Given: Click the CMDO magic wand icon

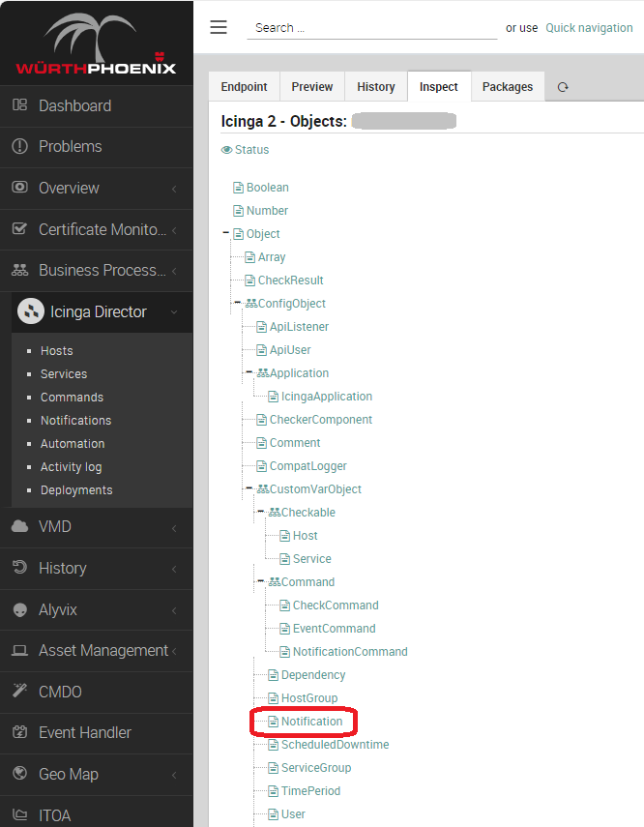Looking at the screenshot, I should 19,691.
